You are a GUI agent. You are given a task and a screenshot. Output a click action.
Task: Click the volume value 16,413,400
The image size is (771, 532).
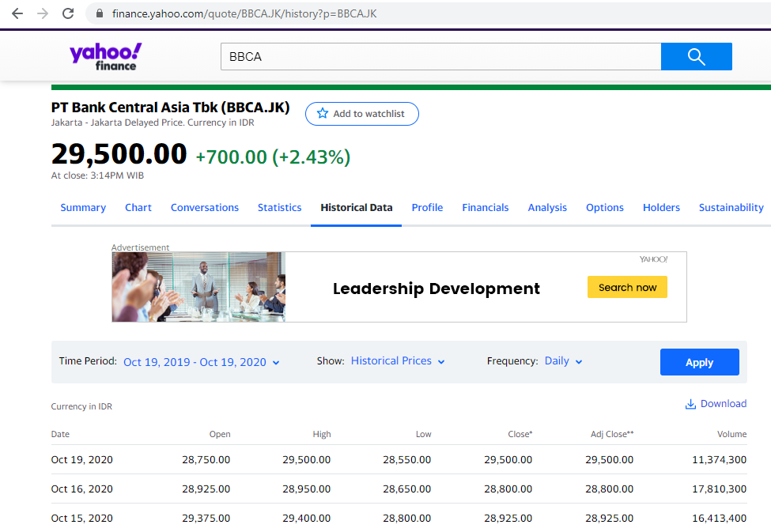pos(720,519)
